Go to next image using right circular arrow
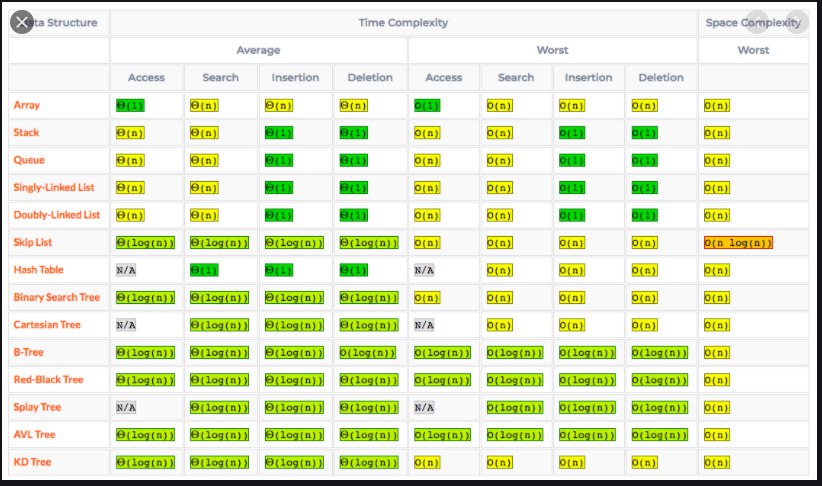Viewport: 822px width, 486px height. [x=797, y=22]
